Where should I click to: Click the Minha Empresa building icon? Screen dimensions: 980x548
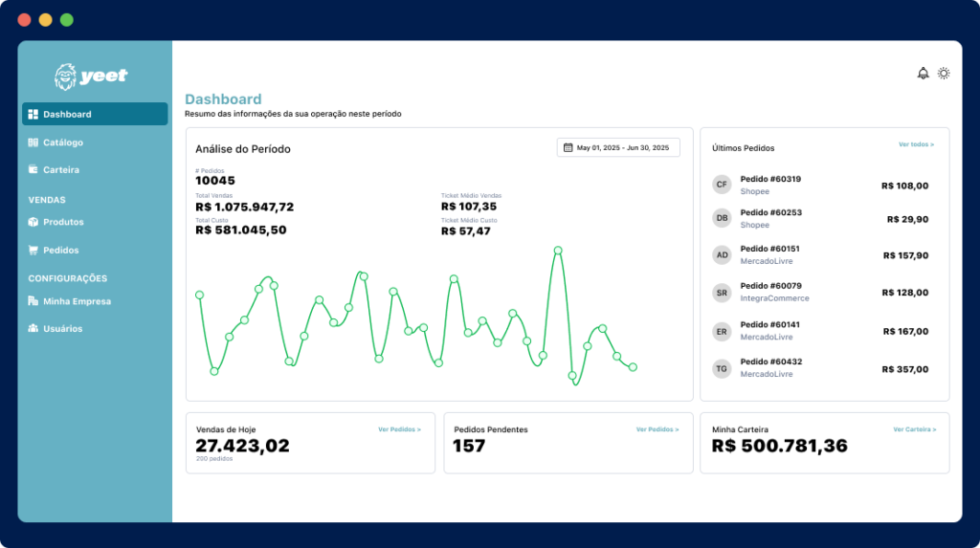33,301
